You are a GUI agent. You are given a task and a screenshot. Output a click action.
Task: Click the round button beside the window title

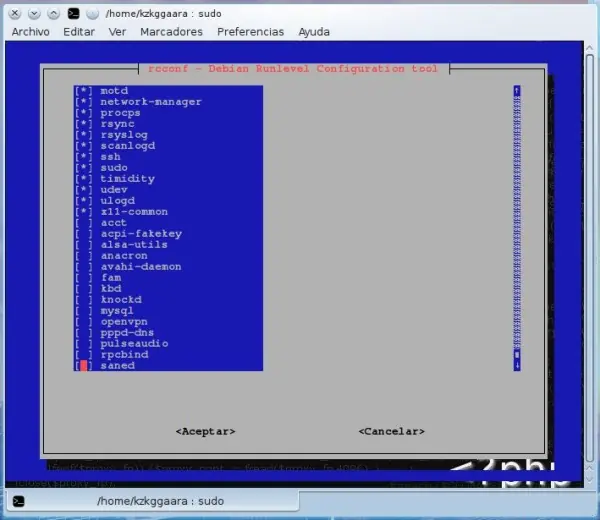92,14
